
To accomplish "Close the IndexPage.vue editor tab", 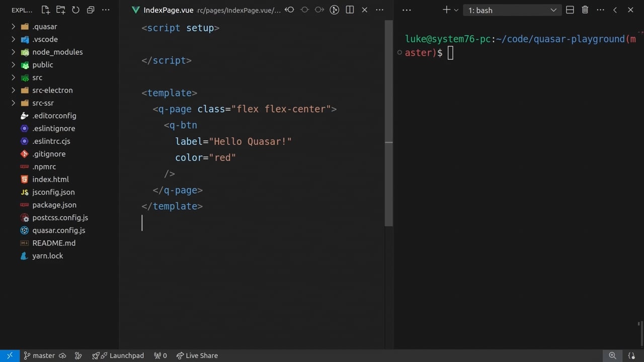I will pos(365,10).
